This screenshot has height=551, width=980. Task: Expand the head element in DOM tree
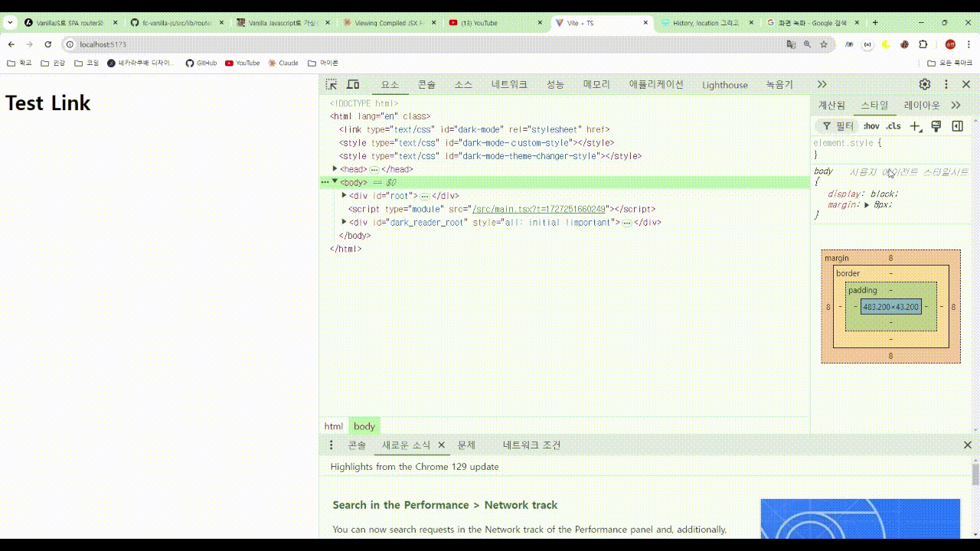point(335,168)
